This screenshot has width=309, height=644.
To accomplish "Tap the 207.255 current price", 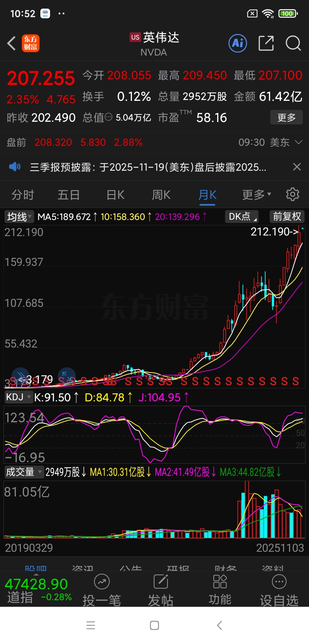I will [x=41, y=78].
